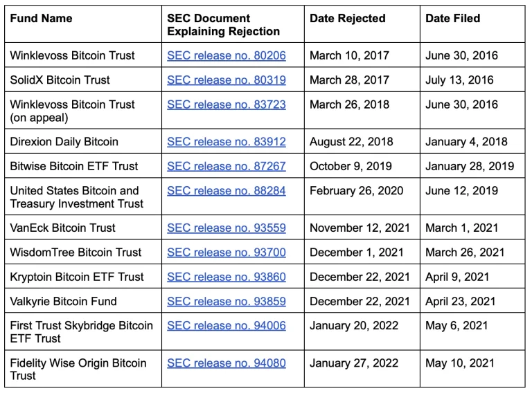Follow the SEC release no. 87267 link
Image resolution: width=532 pixels, height=393 pixels.
tap(226, 166)
